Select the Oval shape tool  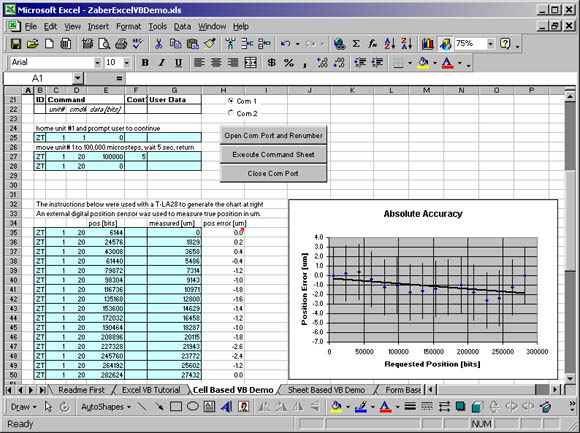pos(192,407)
